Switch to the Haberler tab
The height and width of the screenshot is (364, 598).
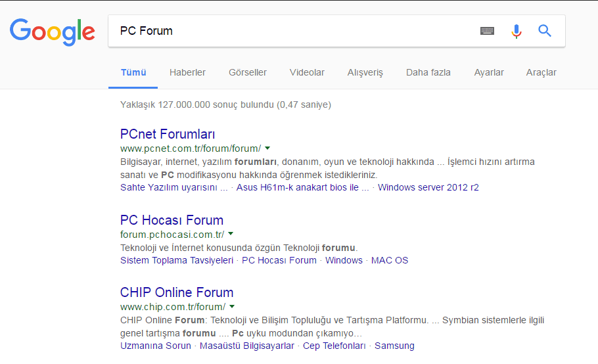(187, 72)
